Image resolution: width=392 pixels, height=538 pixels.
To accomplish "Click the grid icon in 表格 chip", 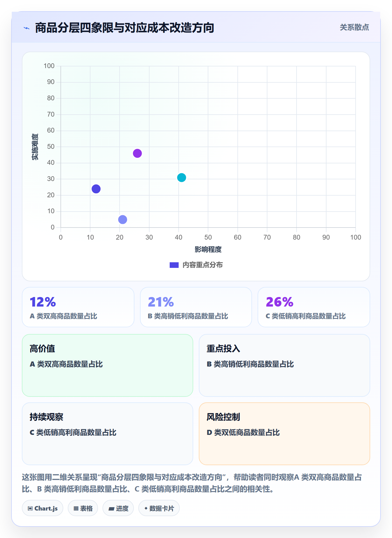I will (76, 508).
